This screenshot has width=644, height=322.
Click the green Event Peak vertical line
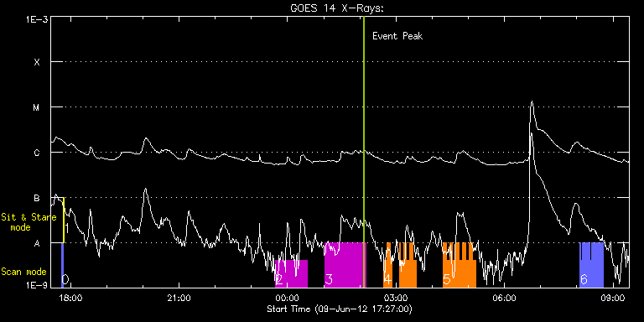pos(364,152)
